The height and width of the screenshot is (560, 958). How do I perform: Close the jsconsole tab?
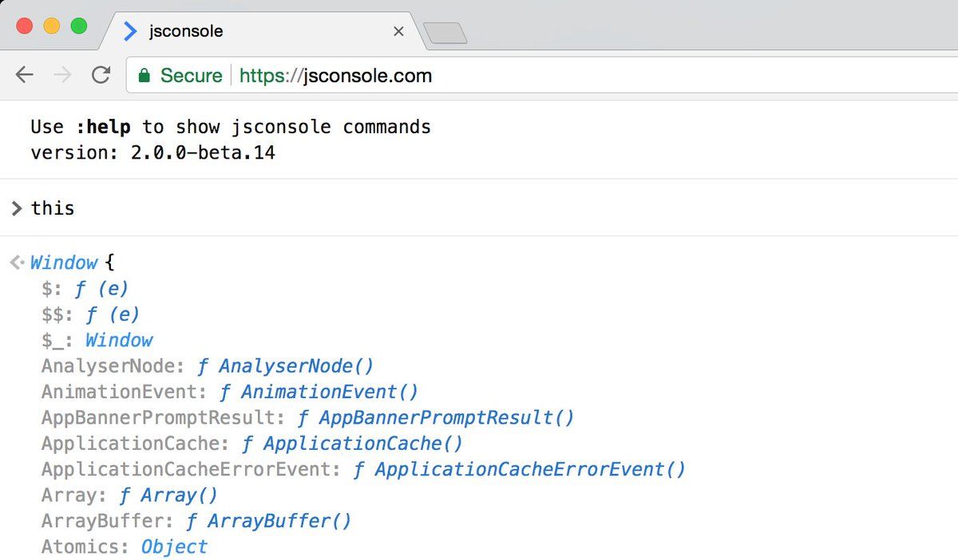(398, 32)
